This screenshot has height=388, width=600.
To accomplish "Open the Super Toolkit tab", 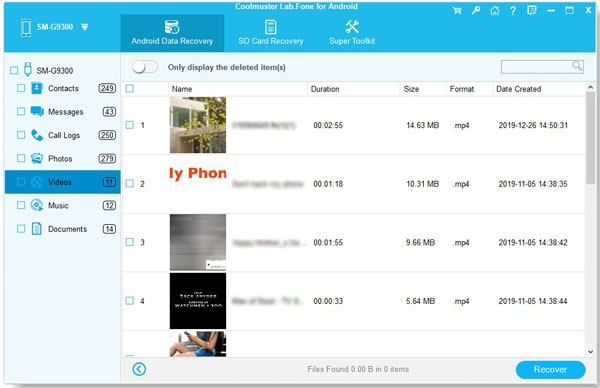I will (x=352, y=33).
